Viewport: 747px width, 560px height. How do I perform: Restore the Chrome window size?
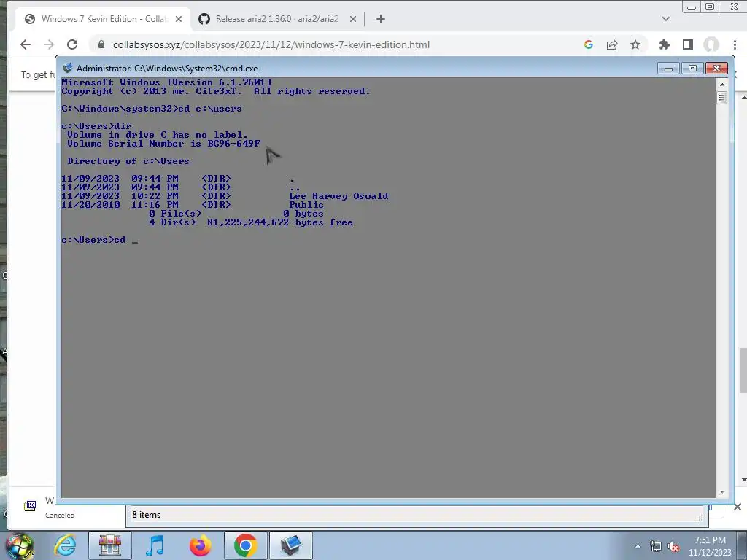pyautogui.click(x=710, y=7)
